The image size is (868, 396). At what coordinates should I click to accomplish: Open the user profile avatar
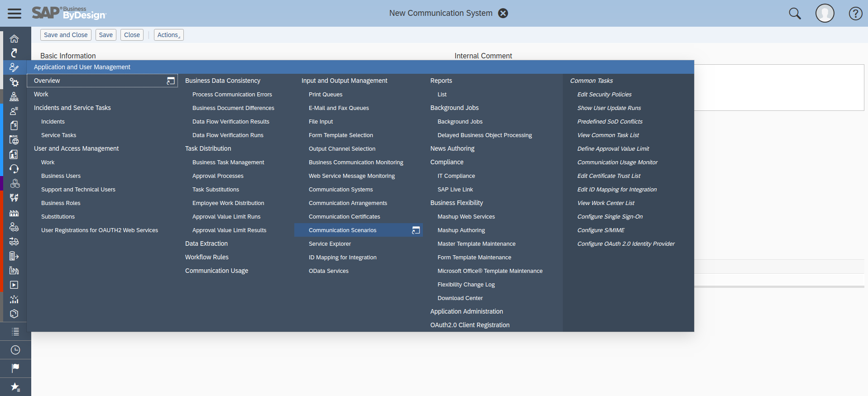[x=825, y=13]
